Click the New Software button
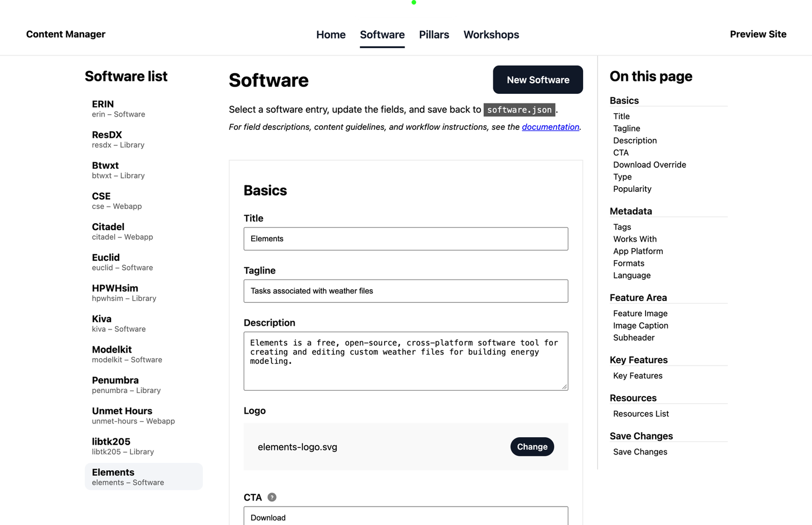Image resolution: width=812 pixels, height=525 pixels. 538,80
